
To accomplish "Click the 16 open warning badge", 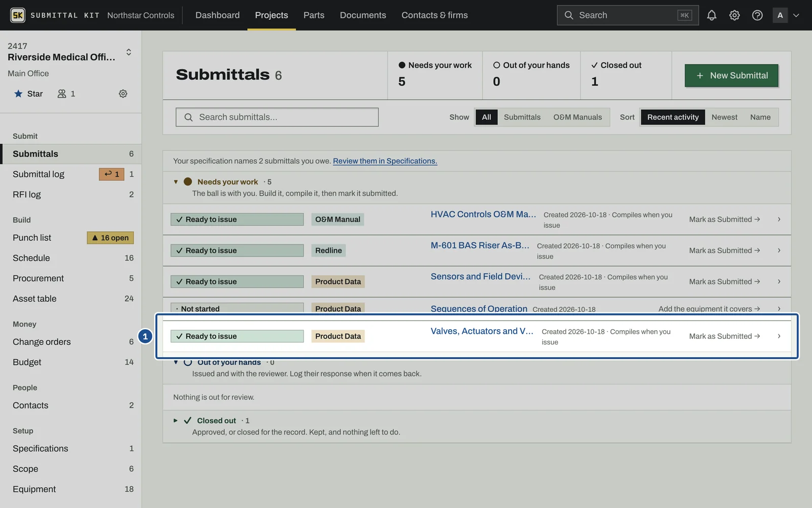I will pyautogui.click(x=110, y=238).
